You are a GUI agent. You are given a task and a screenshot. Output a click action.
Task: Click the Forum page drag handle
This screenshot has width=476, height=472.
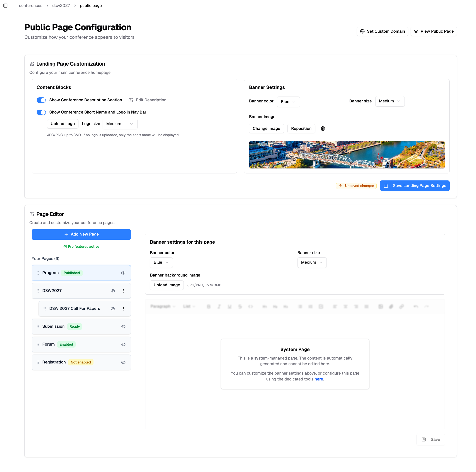[38, 344]
